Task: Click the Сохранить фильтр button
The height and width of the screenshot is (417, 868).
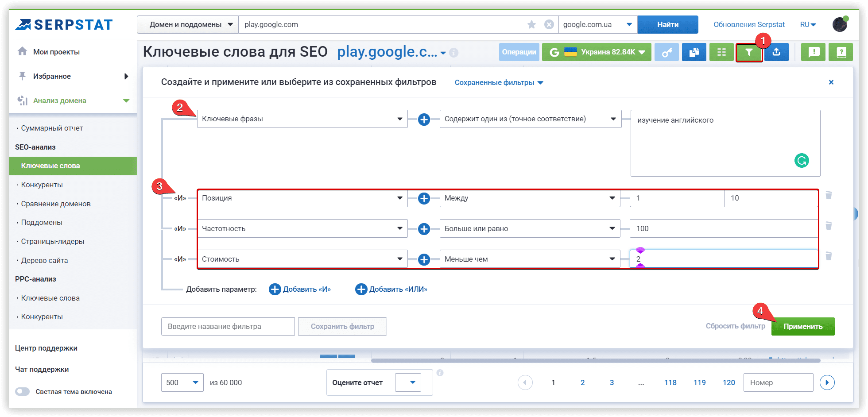Action: [342, 327]
